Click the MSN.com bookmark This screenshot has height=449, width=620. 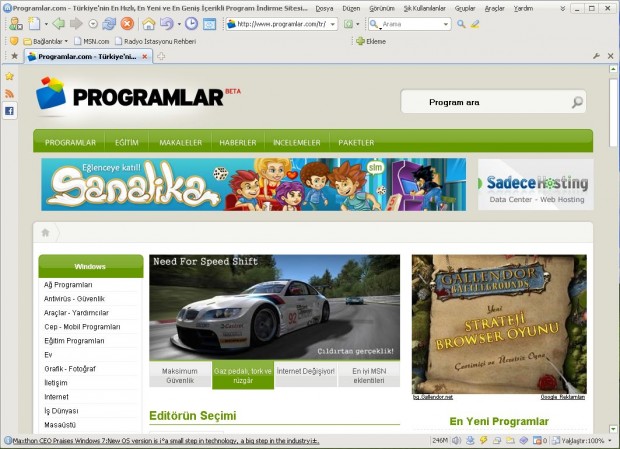(92, 41)
